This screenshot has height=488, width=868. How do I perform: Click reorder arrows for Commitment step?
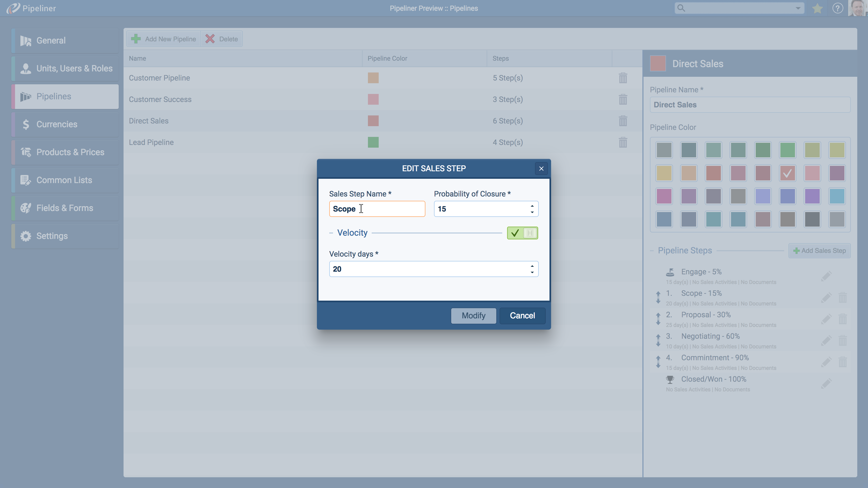(658, 362)
